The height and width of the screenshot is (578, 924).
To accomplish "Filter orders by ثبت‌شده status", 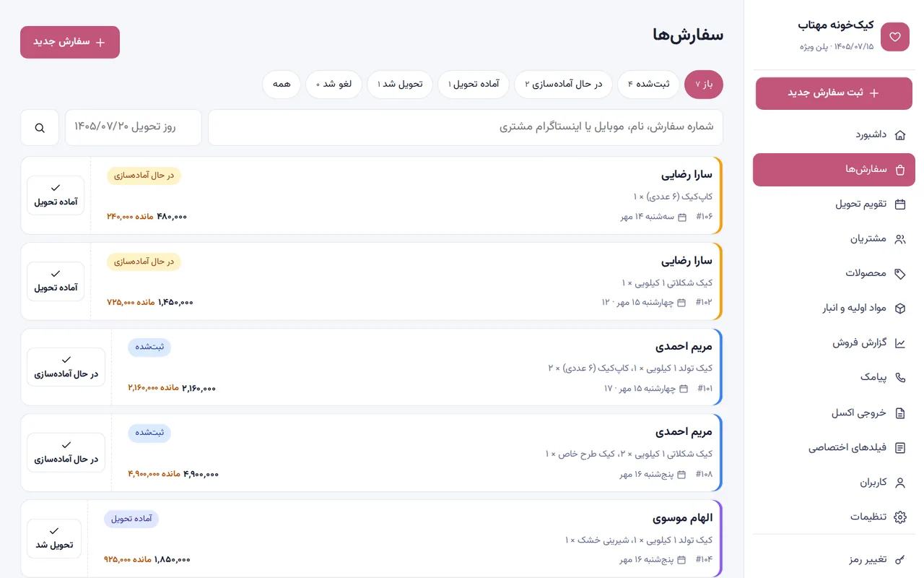I will (649, 85).
